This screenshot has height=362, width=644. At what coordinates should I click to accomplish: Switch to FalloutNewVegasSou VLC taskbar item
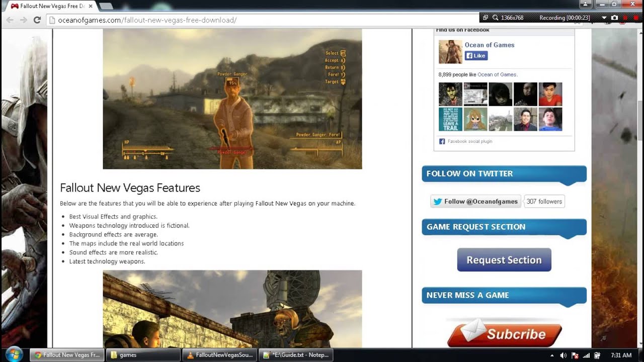[220, 355]
